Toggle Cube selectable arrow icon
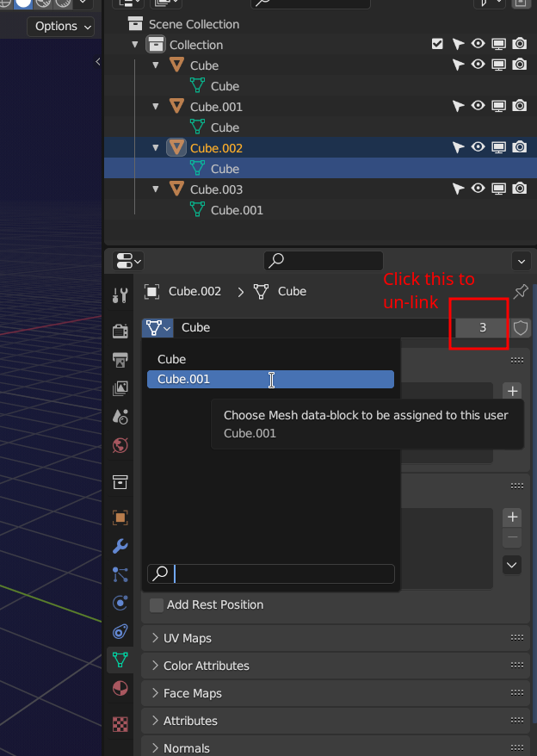Image resolution: width=537 pixels, height=756 pixels. [x=458, y=65]
